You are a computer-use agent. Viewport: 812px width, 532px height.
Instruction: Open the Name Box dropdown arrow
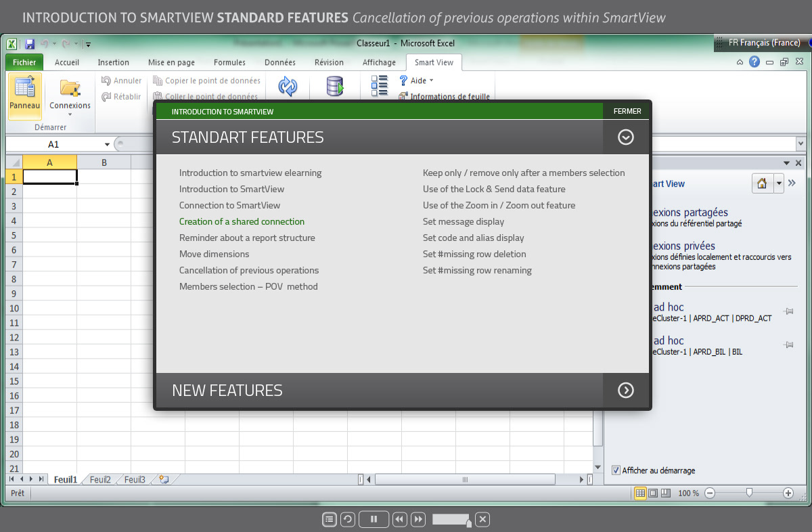coord(107,144)
